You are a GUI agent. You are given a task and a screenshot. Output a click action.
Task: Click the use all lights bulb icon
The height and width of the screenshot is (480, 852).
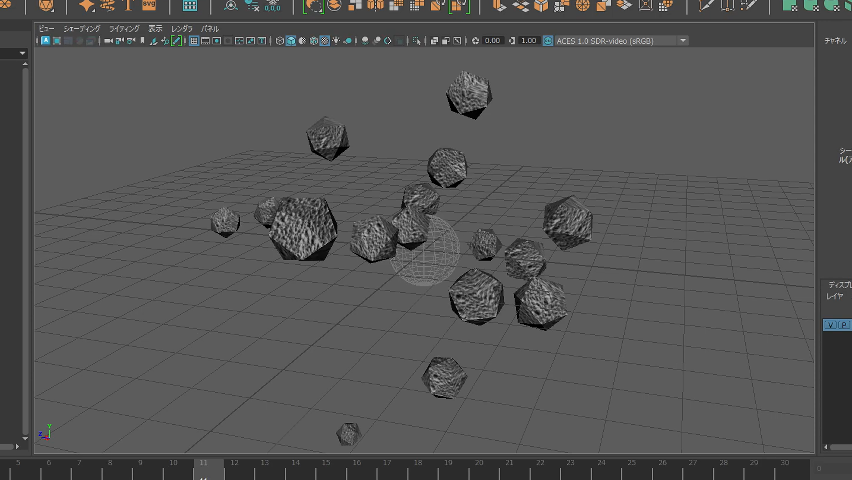tap(335, 41)
